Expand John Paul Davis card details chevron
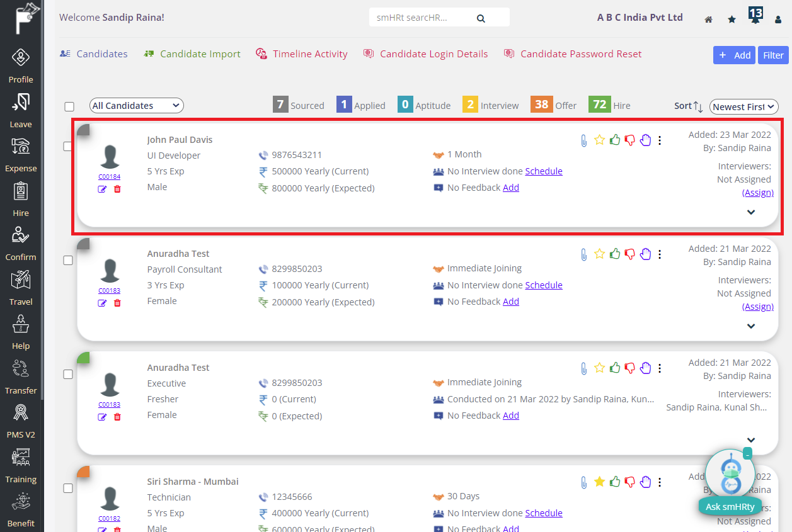Image resolution: width=792 pixels, height=532 pixels. [750, 212]
